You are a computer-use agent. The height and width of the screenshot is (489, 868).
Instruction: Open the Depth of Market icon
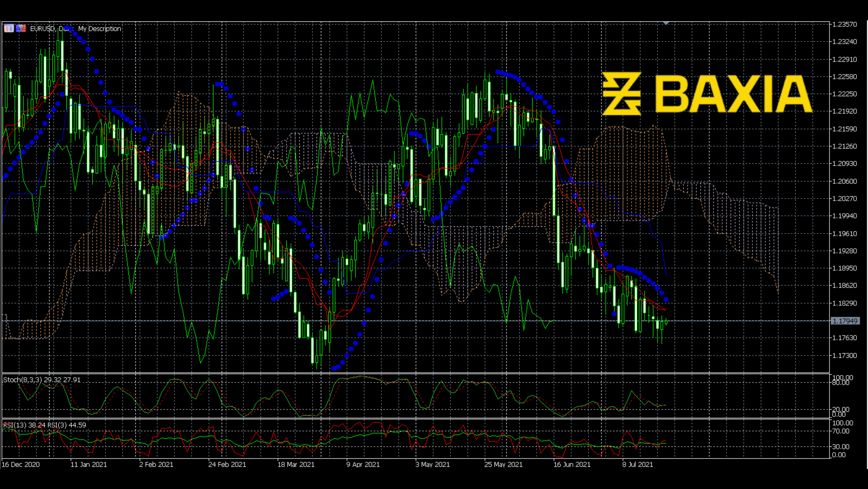click(x=9, y=28)
